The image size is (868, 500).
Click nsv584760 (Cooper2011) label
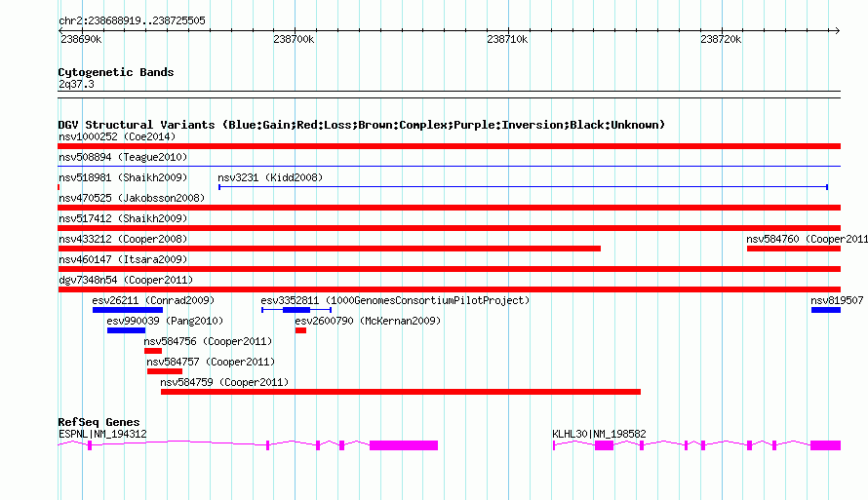(x=807, y=239)
